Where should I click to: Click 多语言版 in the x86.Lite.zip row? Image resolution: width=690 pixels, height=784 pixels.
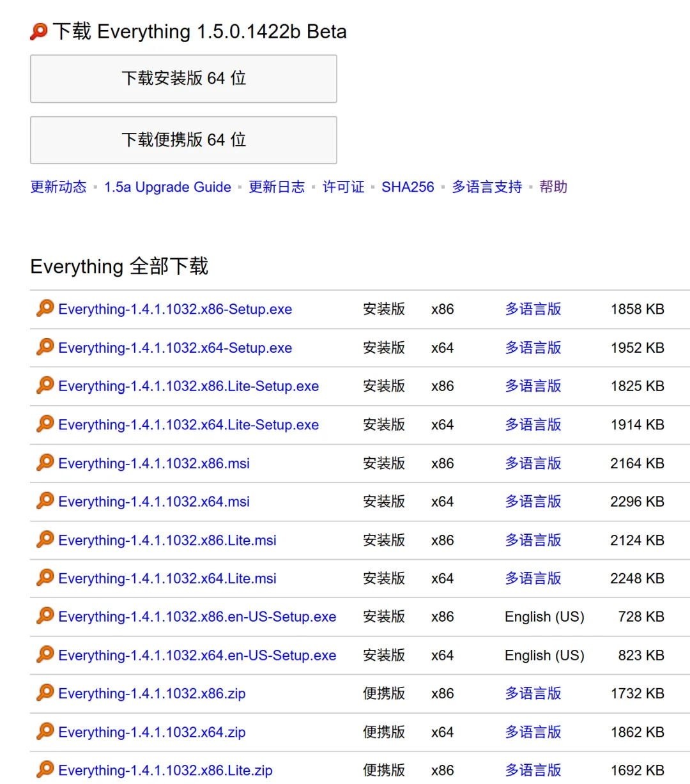point(533,771)
